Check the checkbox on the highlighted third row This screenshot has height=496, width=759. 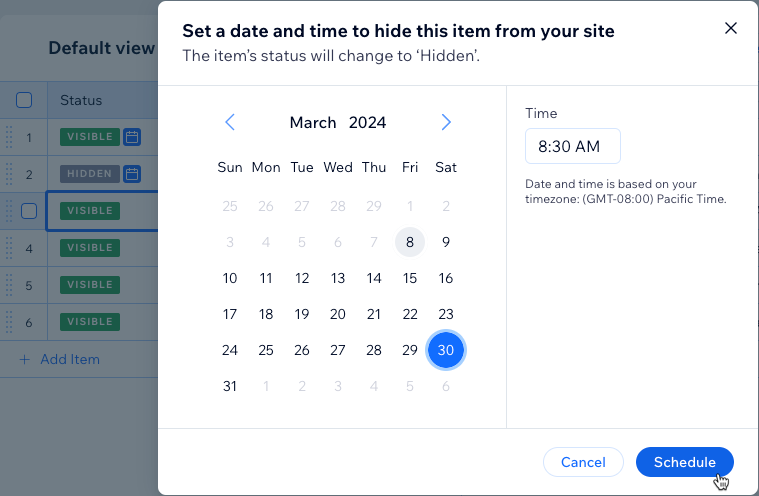click(29, 211)
